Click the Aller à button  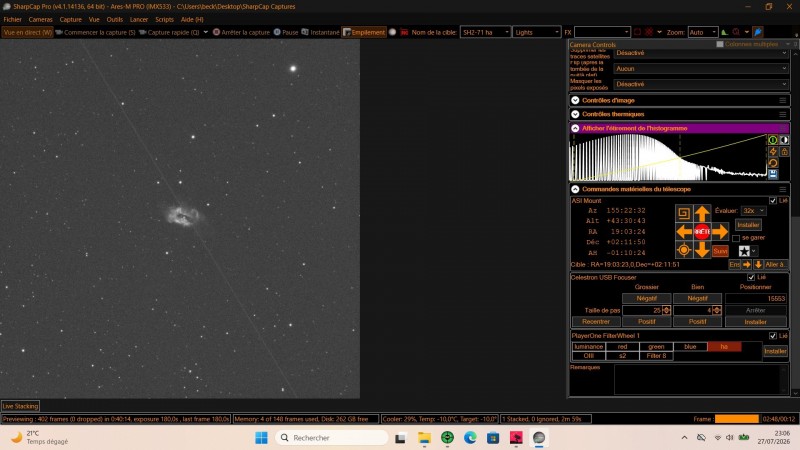pyautogui.click(x=776, y=264)
